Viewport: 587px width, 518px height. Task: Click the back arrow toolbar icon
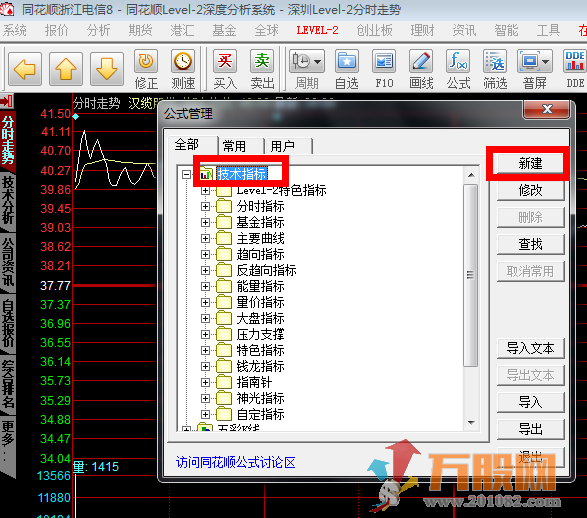[x=25, y=70]
